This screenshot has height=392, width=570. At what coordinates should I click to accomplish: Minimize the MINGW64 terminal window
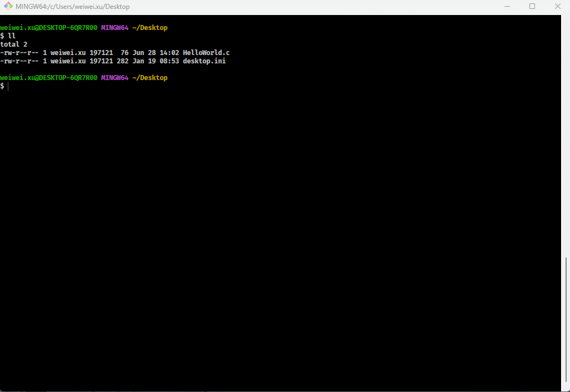tap(507, 6)
